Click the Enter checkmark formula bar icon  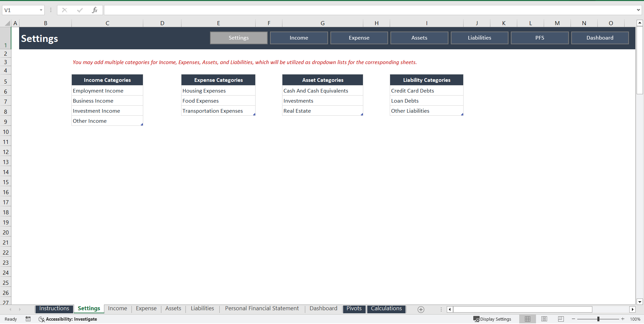click(x=80, y=10)
